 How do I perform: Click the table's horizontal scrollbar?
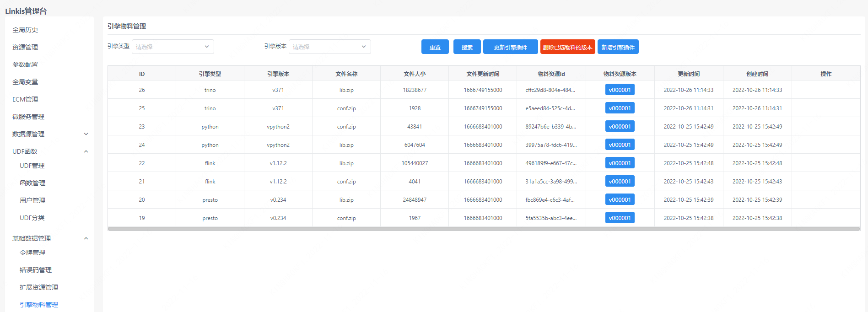(484, 229)
